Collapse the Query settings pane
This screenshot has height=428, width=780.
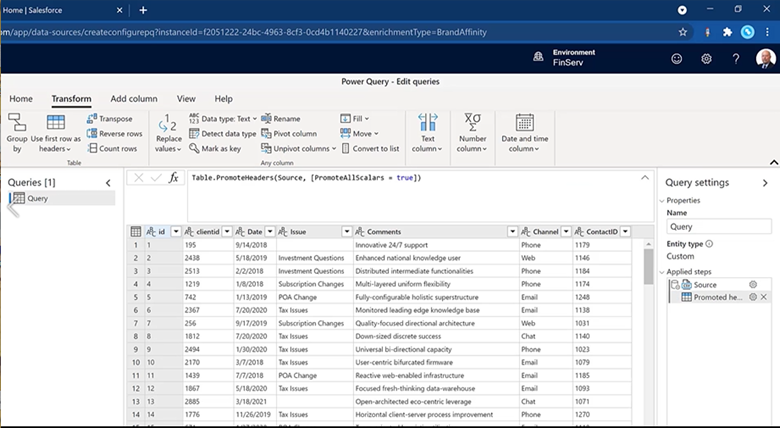click(x=765, y=183)
